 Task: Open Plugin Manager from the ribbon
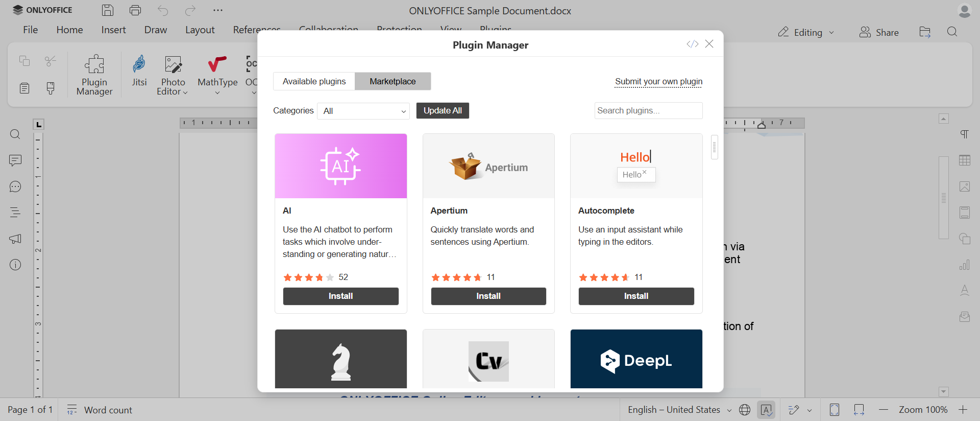[94, 75]
